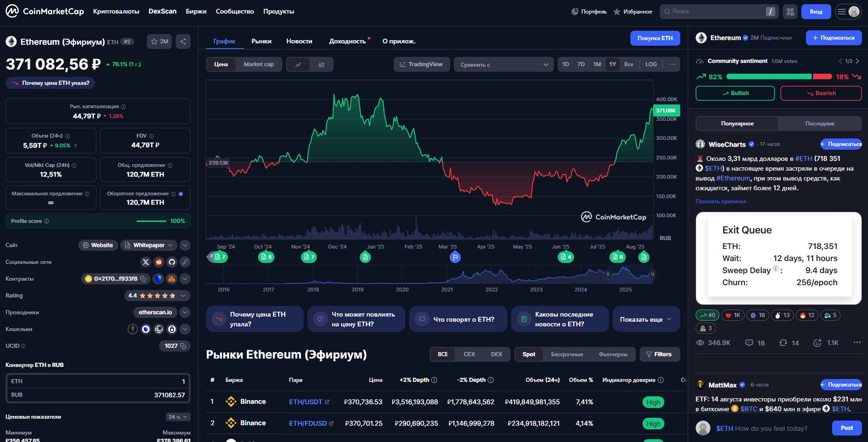Open post options ellipsis on WiseCharts post

pos(857,343)
